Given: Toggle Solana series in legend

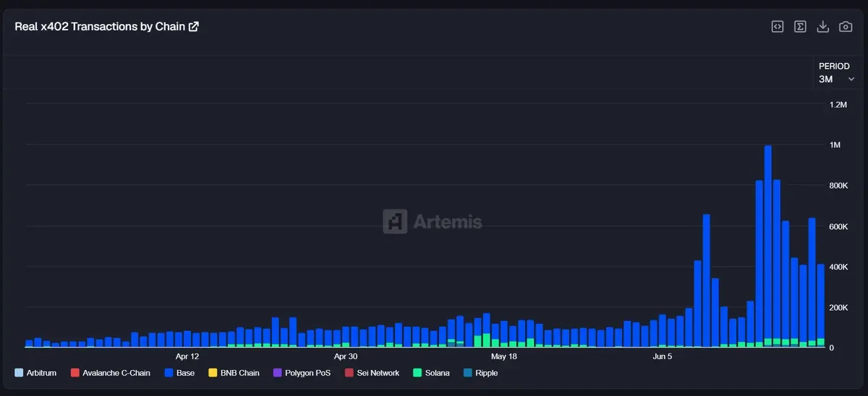Looking at the screenshot, I should (x=431, y=373).
